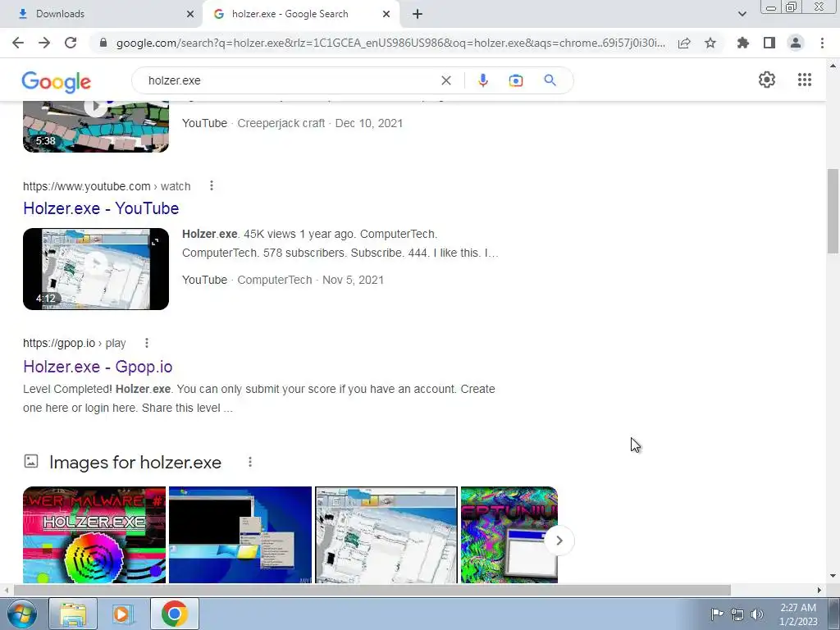Image resolution: width=840 pixels, height=630 pixels.
Task: Open a new browser tab
Action: (x=418, y=14)
